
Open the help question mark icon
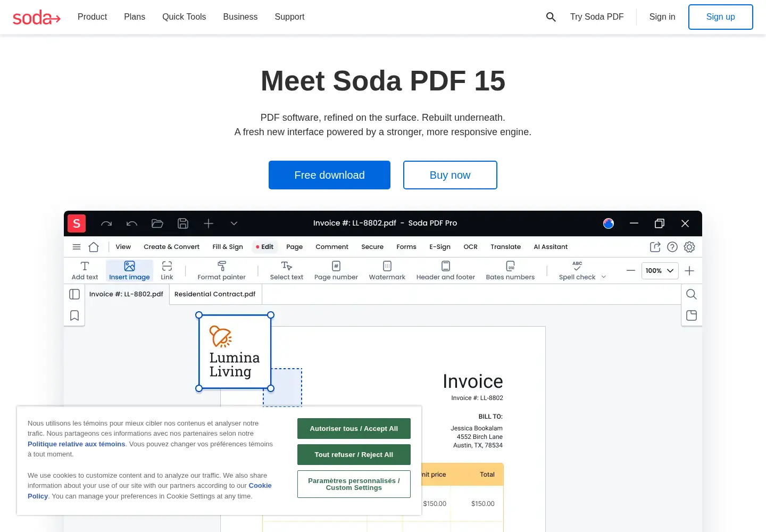click(672, 247)
